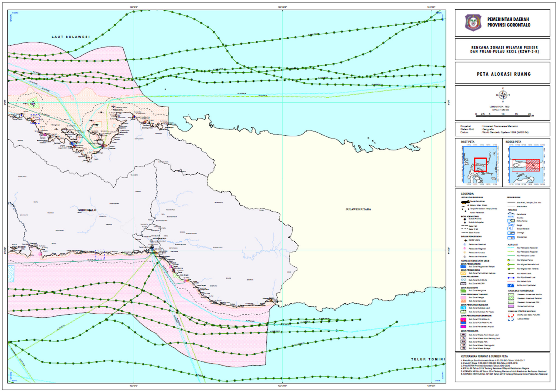Click the Dermaga legend symbol
Viewport: 558px width, 392px height.
tap(511, 233)
